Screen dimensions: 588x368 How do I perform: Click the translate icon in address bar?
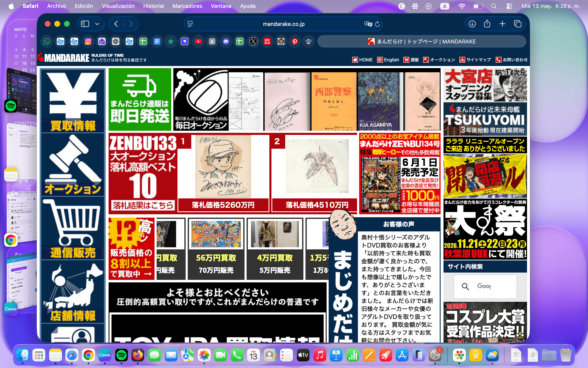tap(368, 24)
